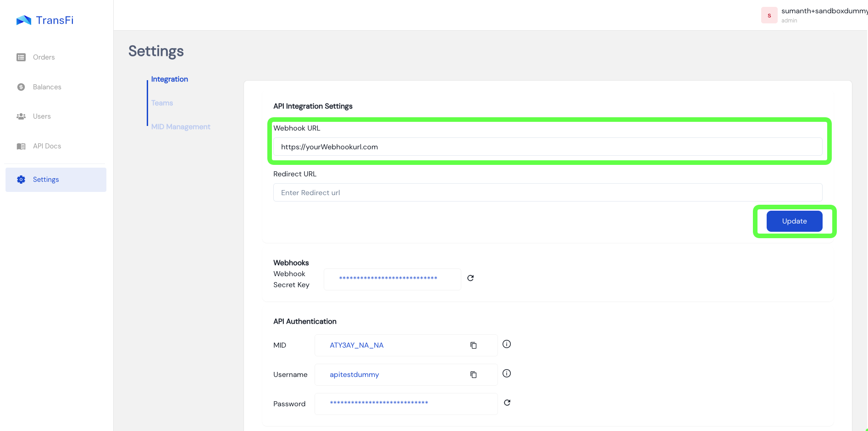Viewport: 868px width, 431px height.
Task: Copy the Username value
Action: (474, 375)
